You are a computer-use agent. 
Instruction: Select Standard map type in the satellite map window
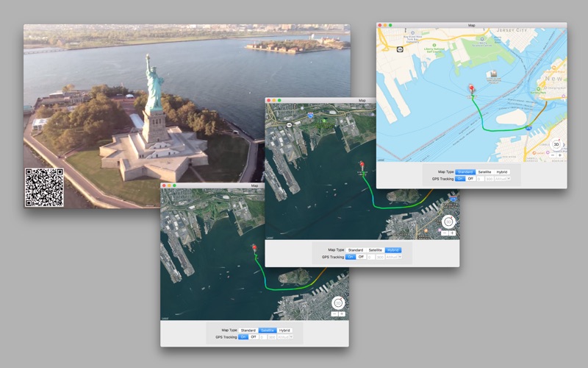click(248, 330)
